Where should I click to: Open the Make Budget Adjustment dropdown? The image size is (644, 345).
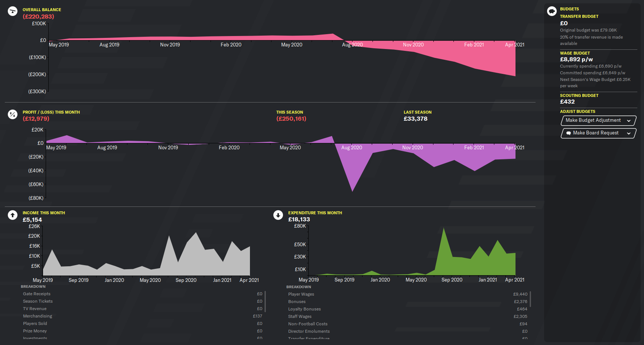point(598,120)
